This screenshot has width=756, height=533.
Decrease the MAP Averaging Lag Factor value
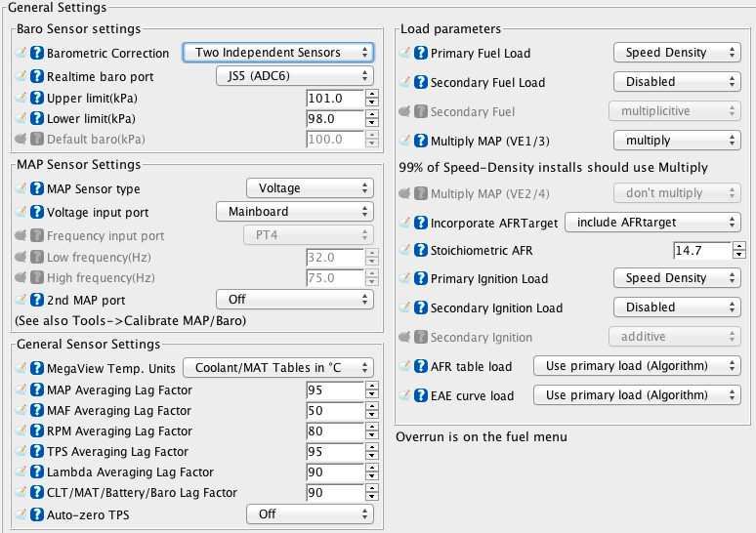tap(371, 394)
